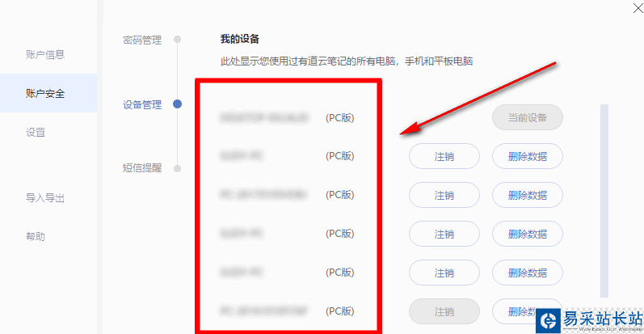Select the first blurred PC版 device entry
The width and height of the screenshot is (644, 334).
click(287, 118)
